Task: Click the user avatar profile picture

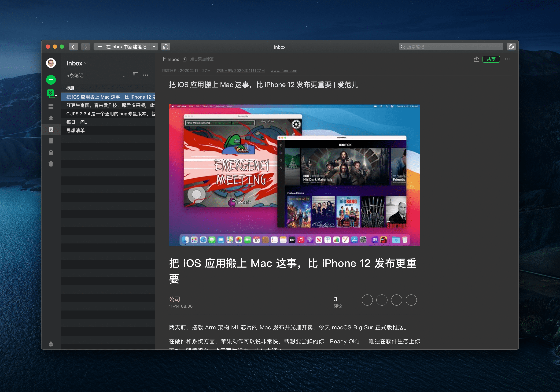Action: 51,63
